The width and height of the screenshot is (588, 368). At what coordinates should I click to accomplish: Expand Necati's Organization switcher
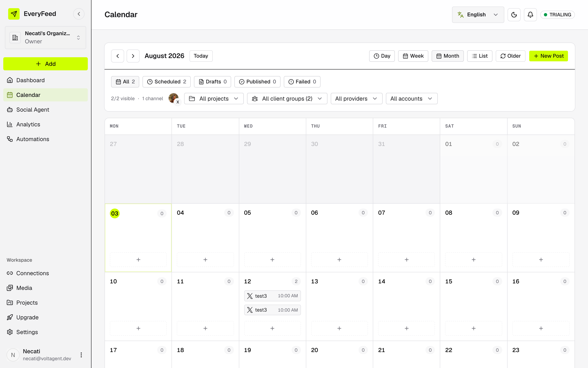pos(46,37)
